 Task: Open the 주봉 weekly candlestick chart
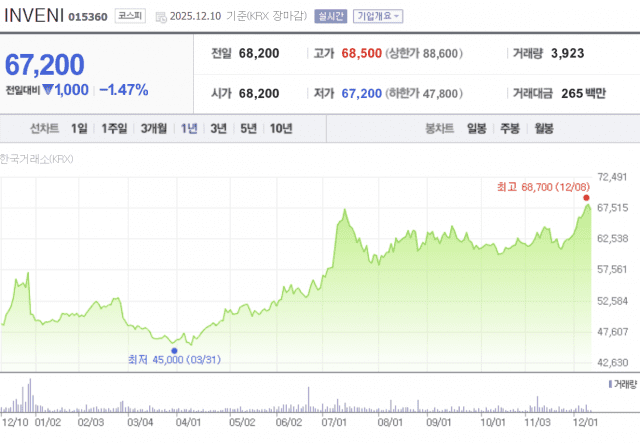point(510,128)
